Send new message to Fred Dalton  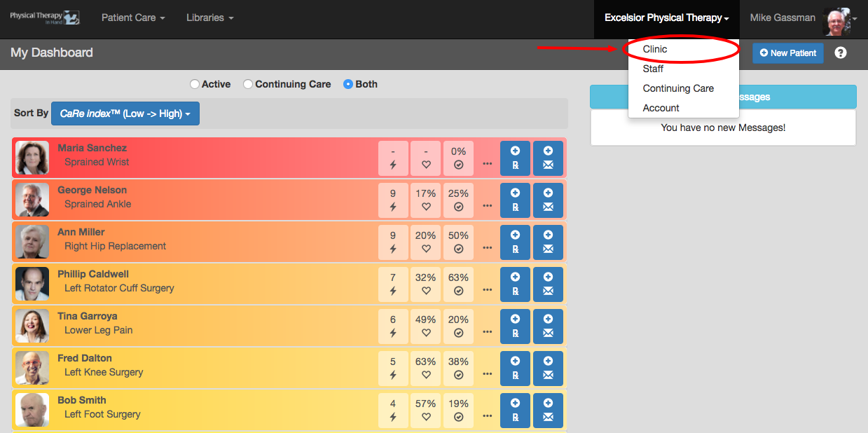coord(548,368)
